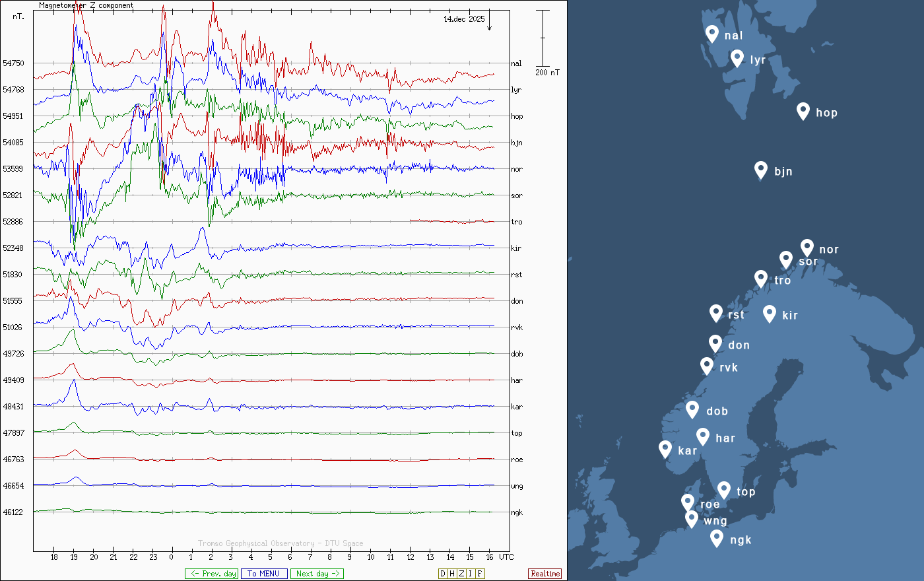924x581 pixels.
Task: Click the nal station map pin
Action: tap(711, 34)
